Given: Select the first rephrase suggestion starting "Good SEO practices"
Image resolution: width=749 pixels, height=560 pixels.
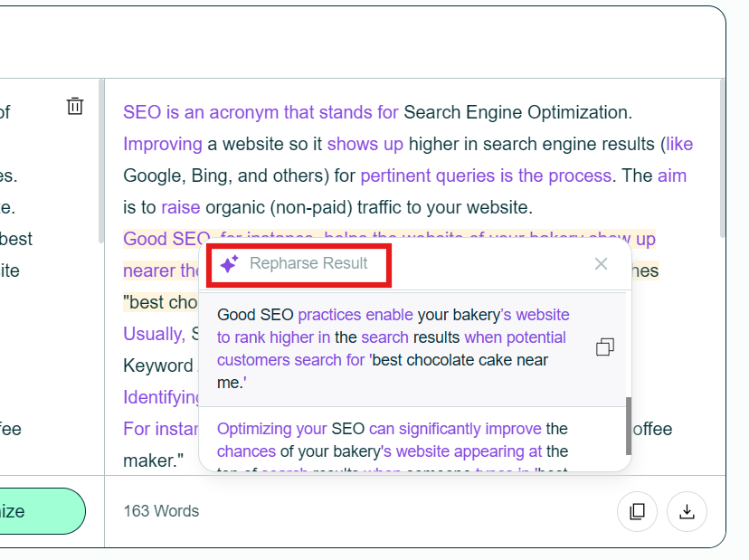Looking at the screenshot, I should point(393,349).
